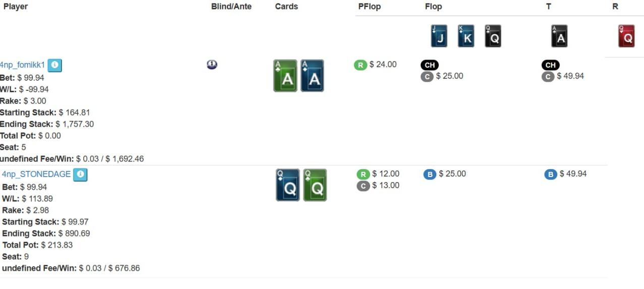644x289 pixels.
Task: Click gray call badge next to $13.00
Action: (x=363, y=186)
